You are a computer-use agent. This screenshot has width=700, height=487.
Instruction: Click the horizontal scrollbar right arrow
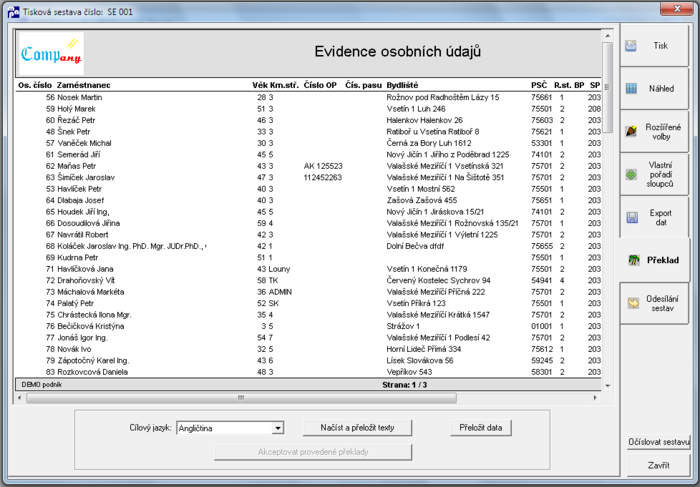pyautogui.click(x=595, y=397)
